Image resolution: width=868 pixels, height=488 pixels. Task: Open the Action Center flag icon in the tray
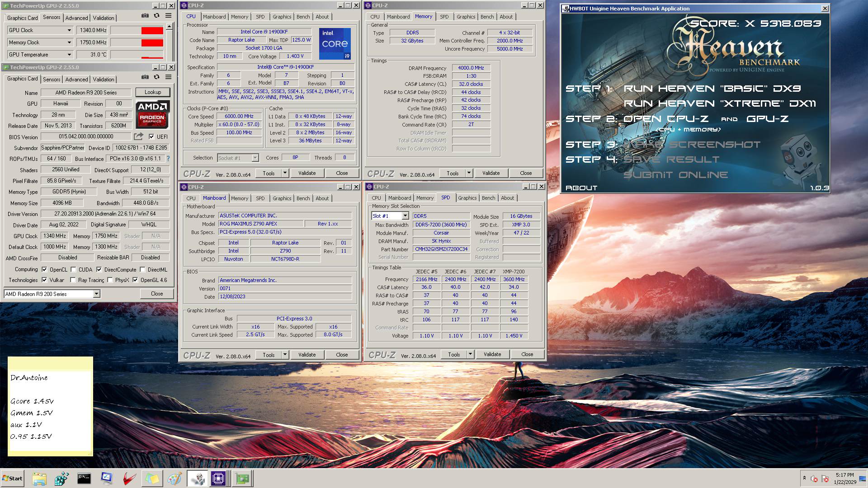pyautogui.click(x=825, y=479)
